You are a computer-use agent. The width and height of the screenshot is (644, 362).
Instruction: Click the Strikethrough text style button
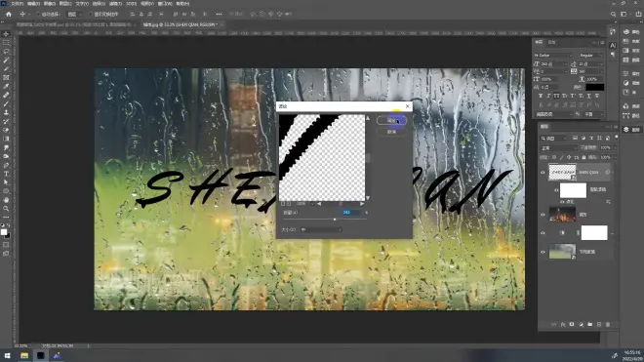[x=597, y=96]
